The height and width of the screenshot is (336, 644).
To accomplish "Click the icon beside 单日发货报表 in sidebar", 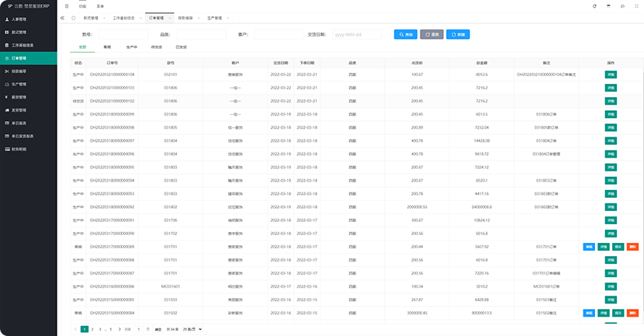I will point(7,136).
